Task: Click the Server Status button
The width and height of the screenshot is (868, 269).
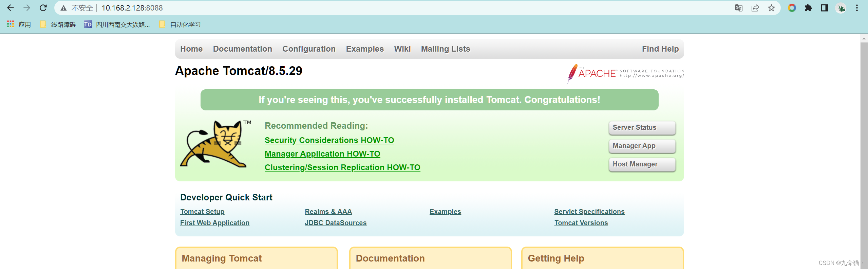Action: pyautogui.click(x=642, y=127)
